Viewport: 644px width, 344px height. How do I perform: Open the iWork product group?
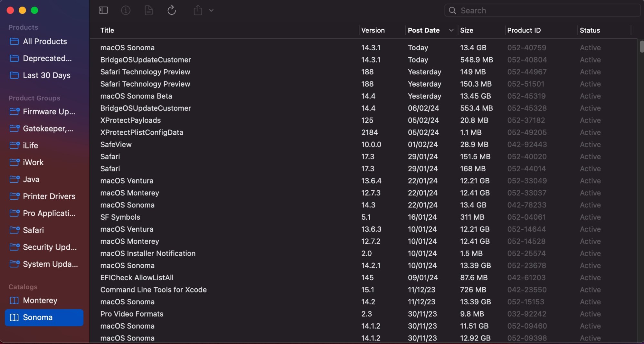pos(44,162)
